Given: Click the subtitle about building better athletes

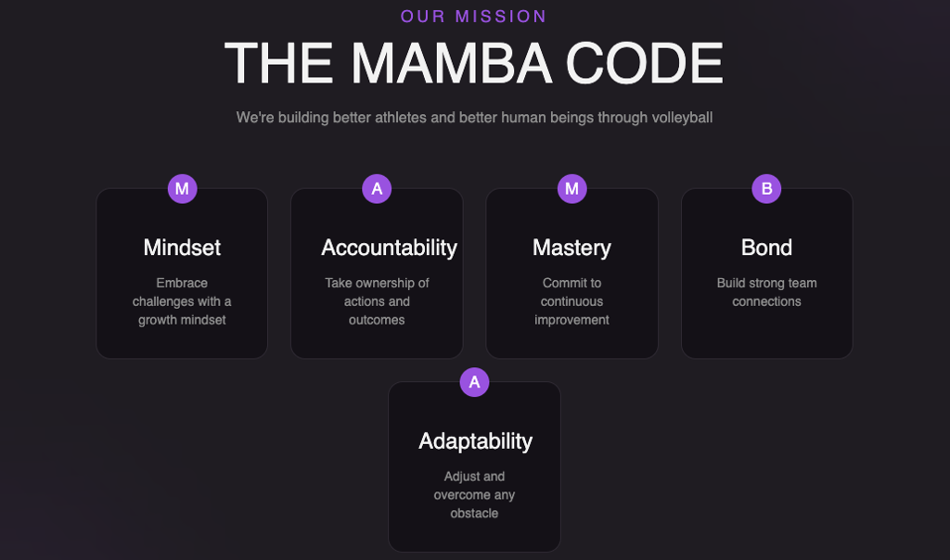Looking at the screenshot, I should point(474,118).
